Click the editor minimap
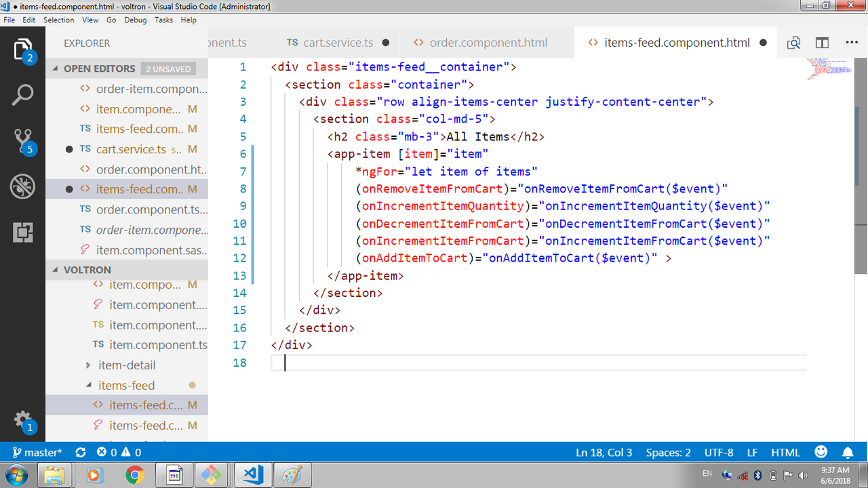 (829, 70)
